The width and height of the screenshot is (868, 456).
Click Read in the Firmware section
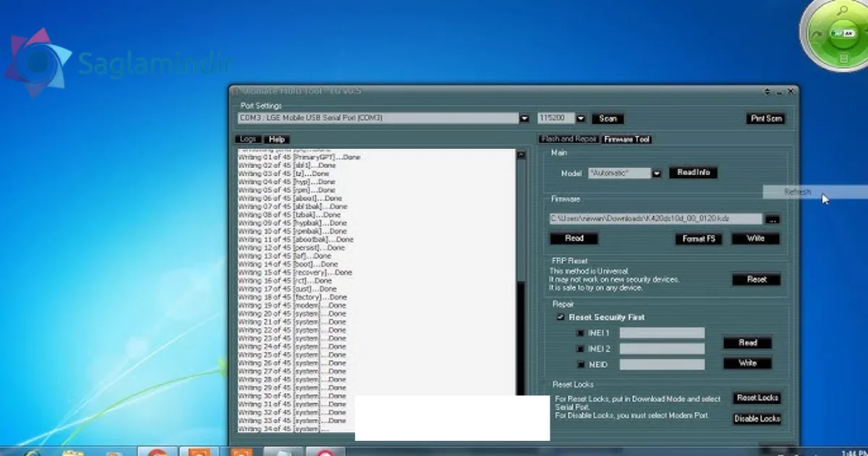(574, 238)
